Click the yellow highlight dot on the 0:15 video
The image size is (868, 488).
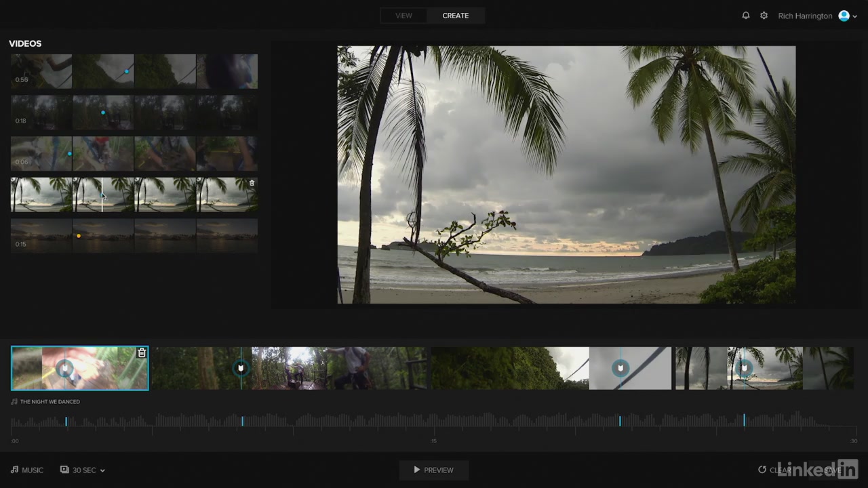point(79,236)
